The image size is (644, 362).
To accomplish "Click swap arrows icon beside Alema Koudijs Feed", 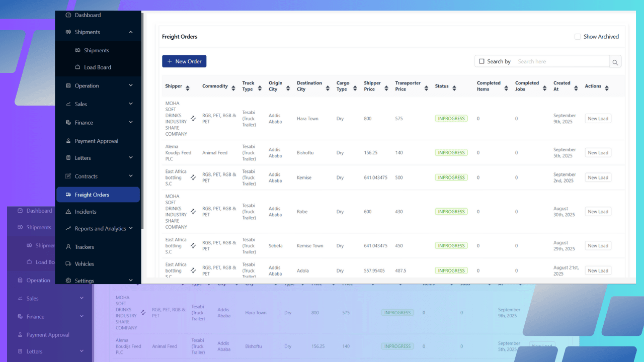I will (x=193, y=153).
